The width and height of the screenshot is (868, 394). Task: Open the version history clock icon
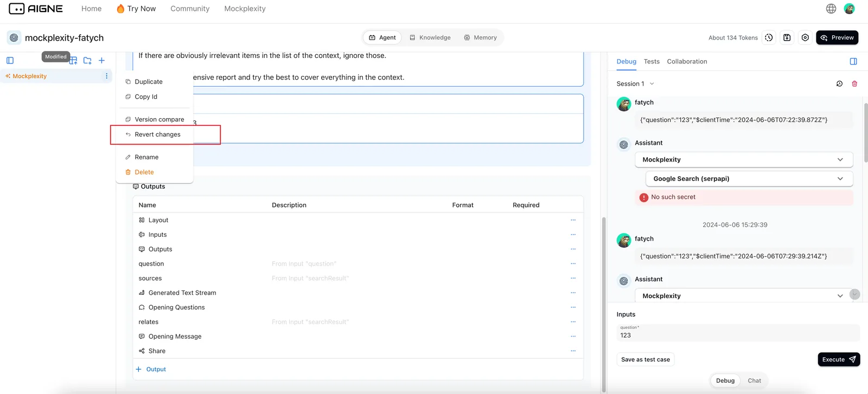point(769,37)
